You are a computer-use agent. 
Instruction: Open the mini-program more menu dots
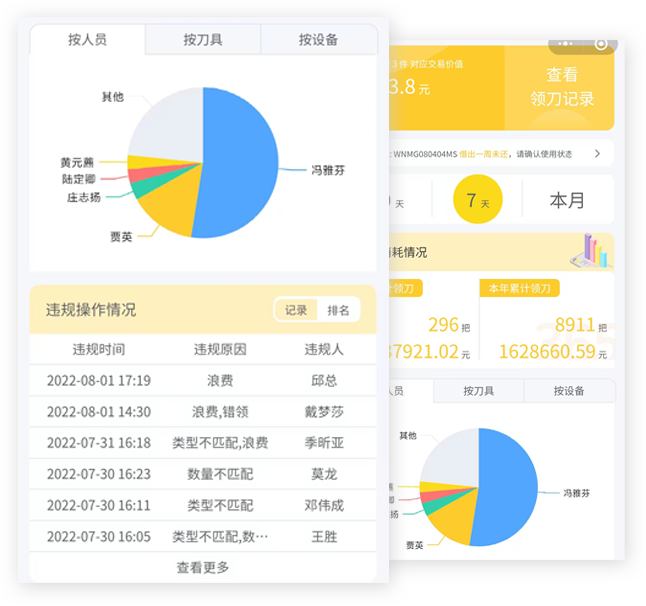point(565,43)
